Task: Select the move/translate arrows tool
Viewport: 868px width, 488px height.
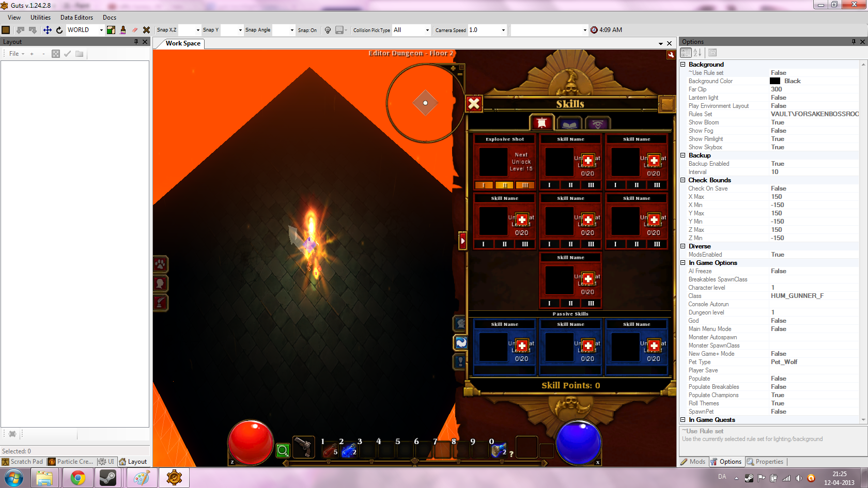Action: point(47,30)
